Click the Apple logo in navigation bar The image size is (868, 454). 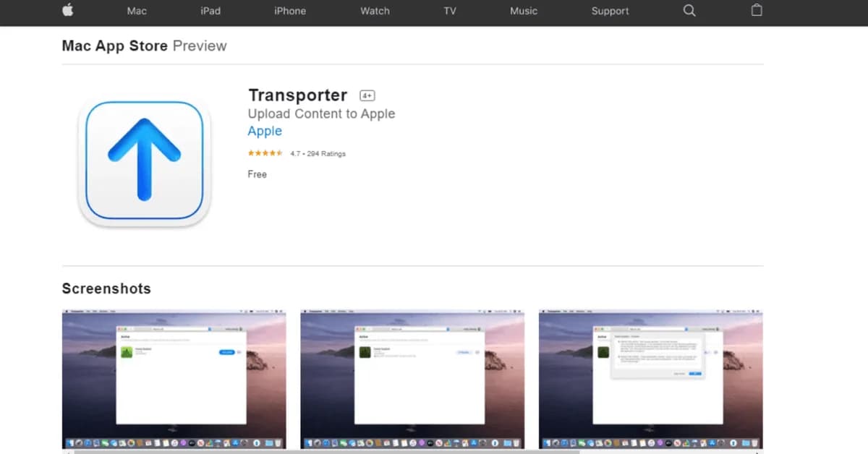[68, 10]
